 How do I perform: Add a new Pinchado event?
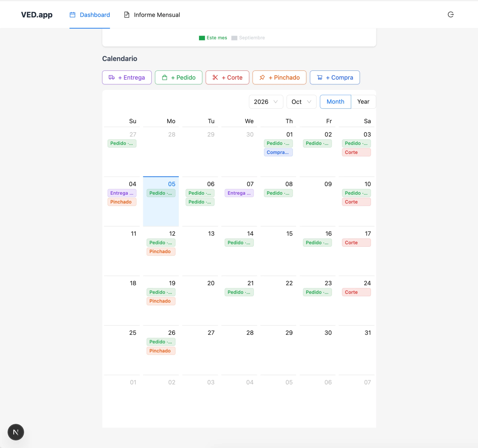[x=279, y=77]
